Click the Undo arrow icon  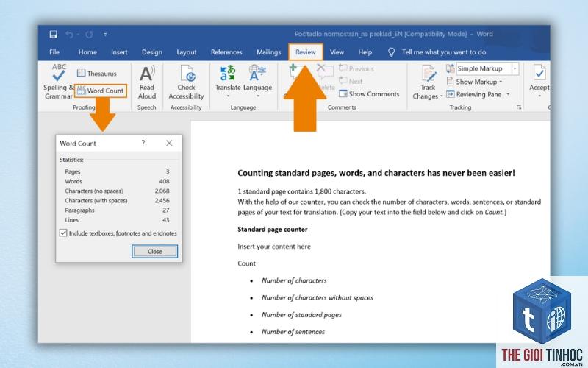(x=69, y=35)
